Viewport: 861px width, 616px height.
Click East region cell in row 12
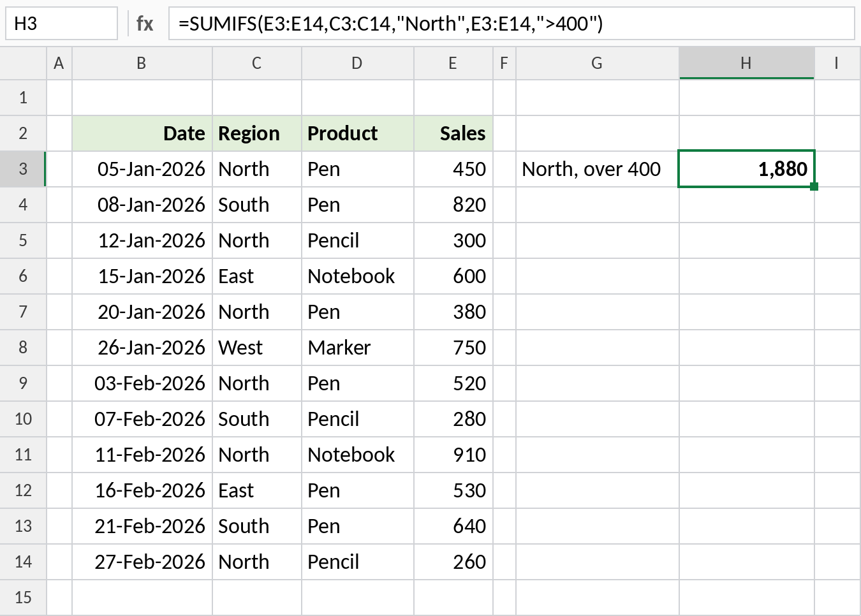point(257,490)
